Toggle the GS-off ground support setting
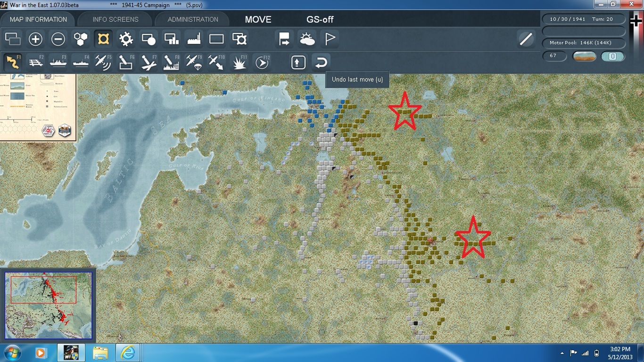 (x=320, y=20)
